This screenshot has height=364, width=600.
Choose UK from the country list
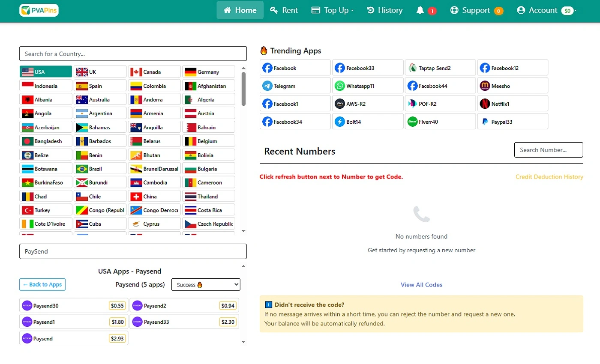click(x=100, y=72)
